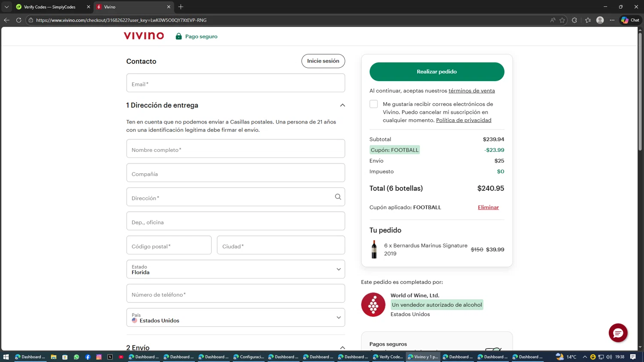Focus the Código postal field
644x362 pixels.
(x=169, y=245)
